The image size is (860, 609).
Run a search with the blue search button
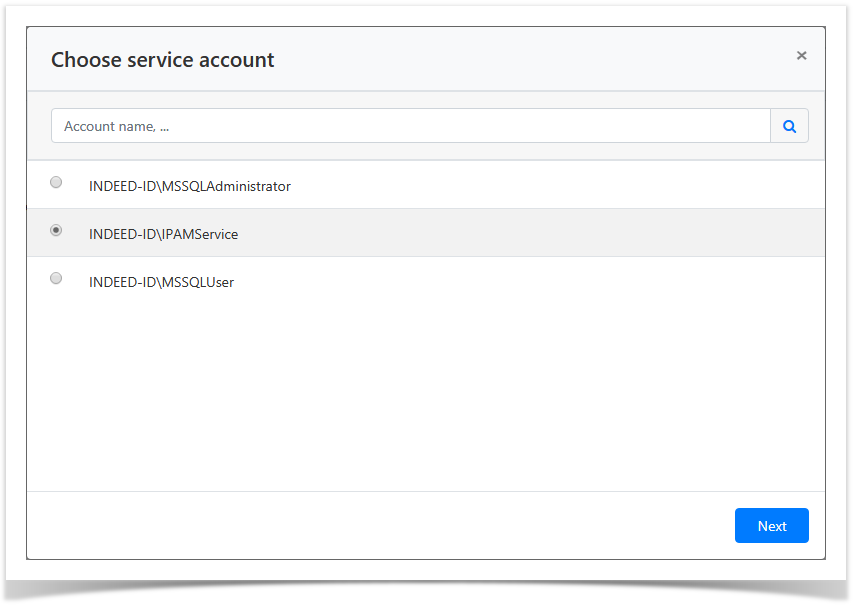pyautogui.click(x=789, y=125)
